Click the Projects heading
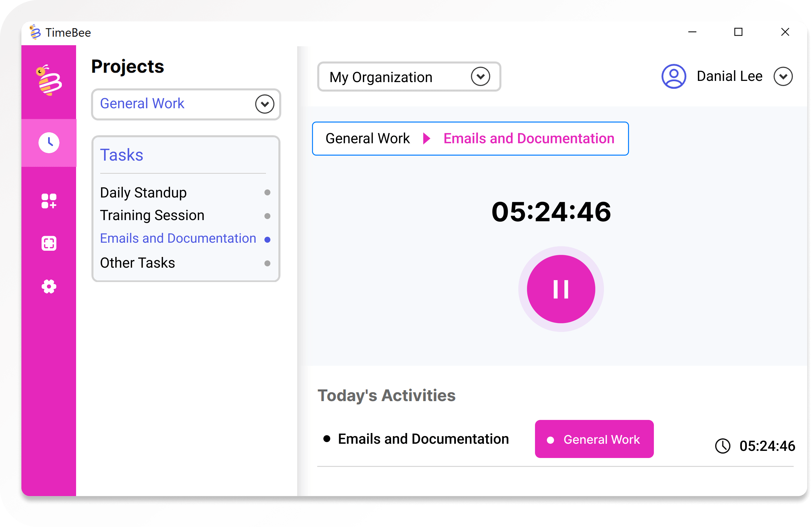 (x=128, y=67)
